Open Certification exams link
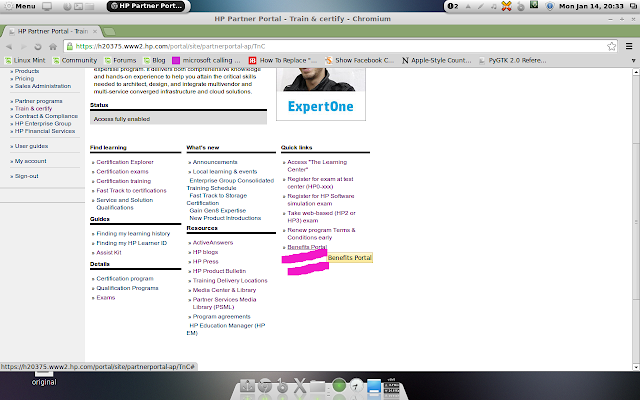Viewport: 640px width, 400px height. pos(122,171)
